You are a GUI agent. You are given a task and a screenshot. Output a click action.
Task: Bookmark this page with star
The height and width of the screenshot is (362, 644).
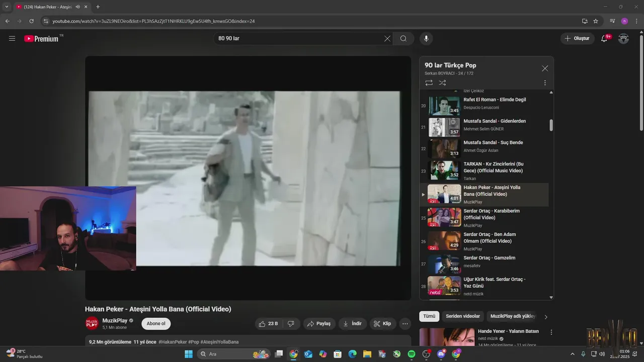(x=596, y=21)
